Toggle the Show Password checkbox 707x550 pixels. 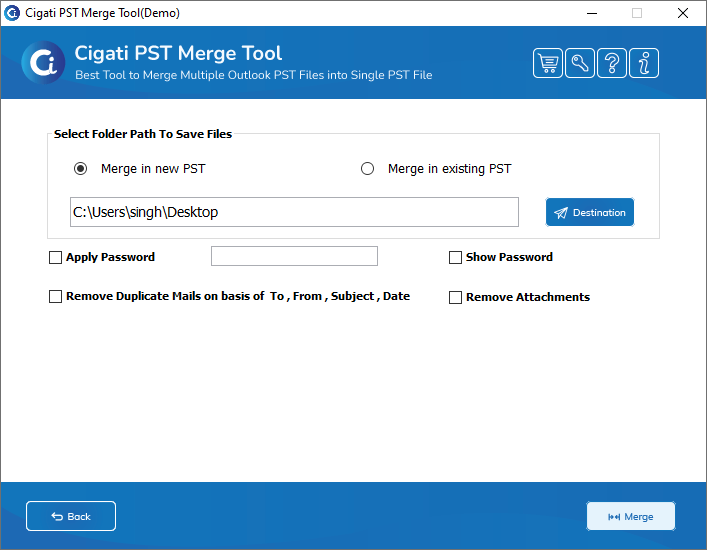click(455, 257)
